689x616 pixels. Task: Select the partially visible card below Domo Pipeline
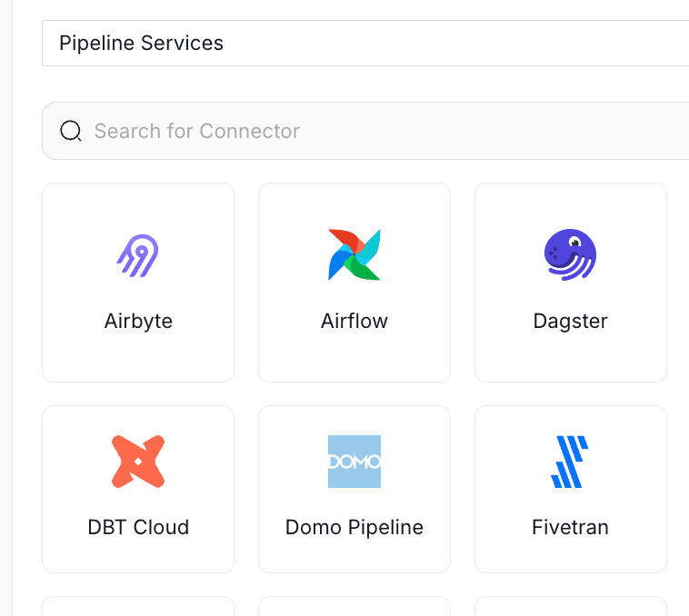pyautogui.click(x=354, y=607)
